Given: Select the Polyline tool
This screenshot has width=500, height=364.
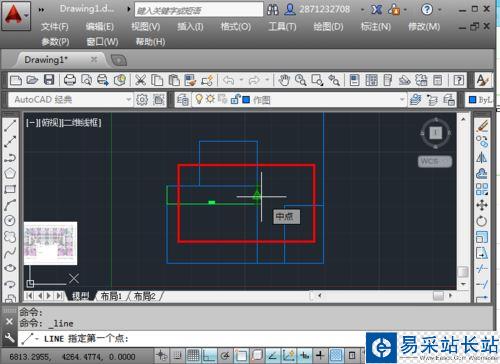Looking at the screenshot, I should (x=10, y=157).
